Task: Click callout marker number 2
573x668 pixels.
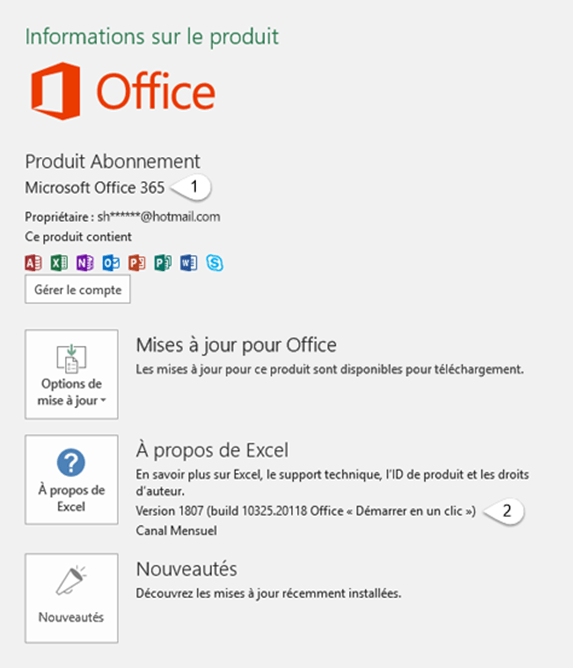Action: (x=504, y=511)
